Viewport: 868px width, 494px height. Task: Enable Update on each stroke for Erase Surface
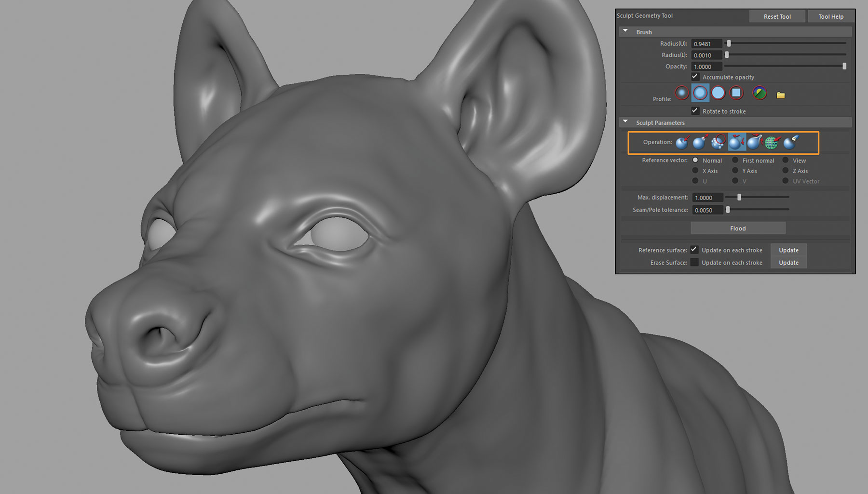695,262
